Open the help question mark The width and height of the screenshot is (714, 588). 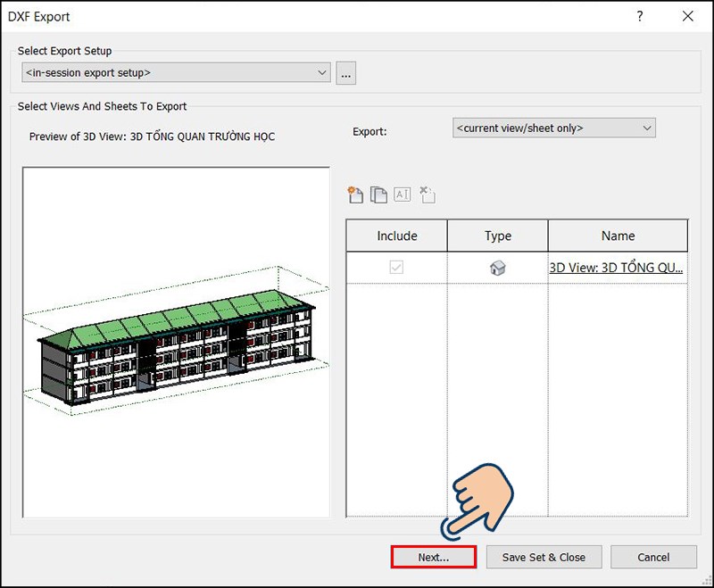pyautogui.click(x=640, y=16)
